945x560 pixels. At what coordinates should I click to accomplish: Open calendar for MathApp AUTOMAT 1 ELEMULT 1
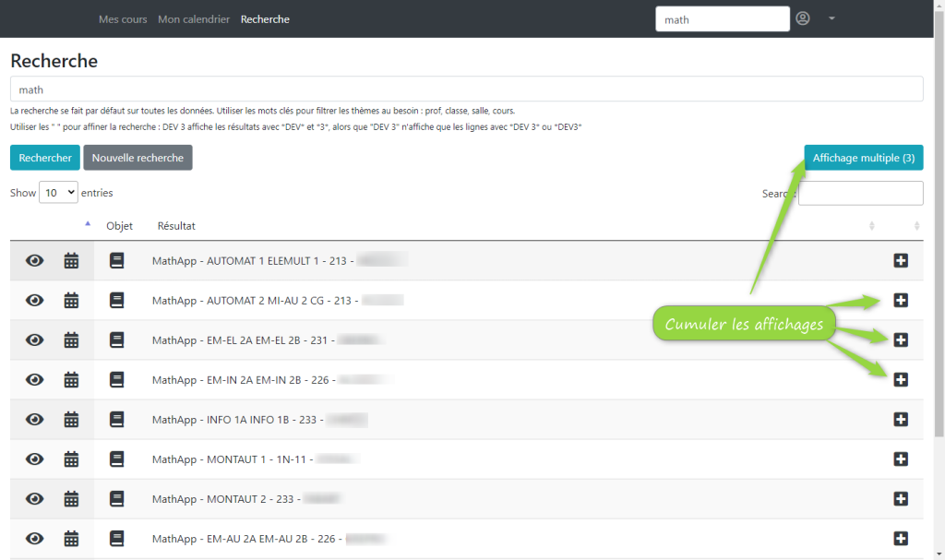pos(71,261)
